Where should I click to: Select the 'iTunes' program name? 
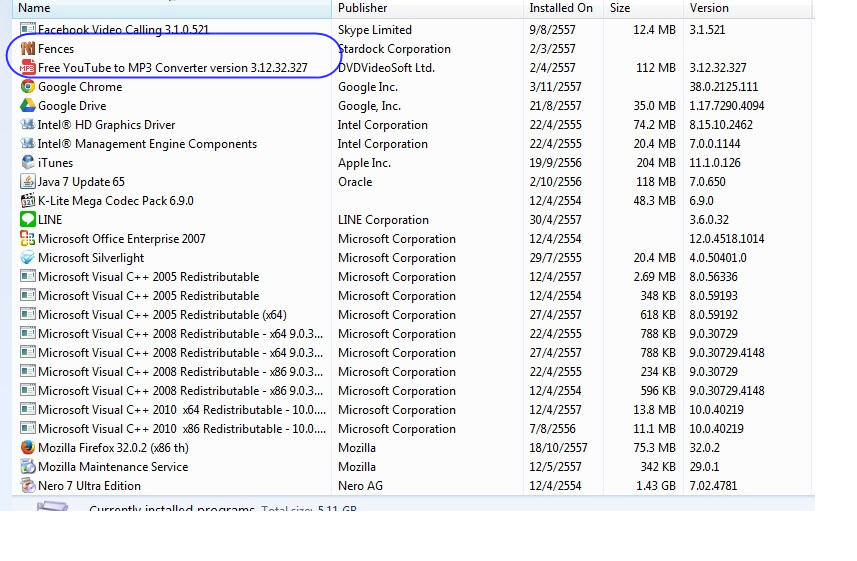(55, 163)
